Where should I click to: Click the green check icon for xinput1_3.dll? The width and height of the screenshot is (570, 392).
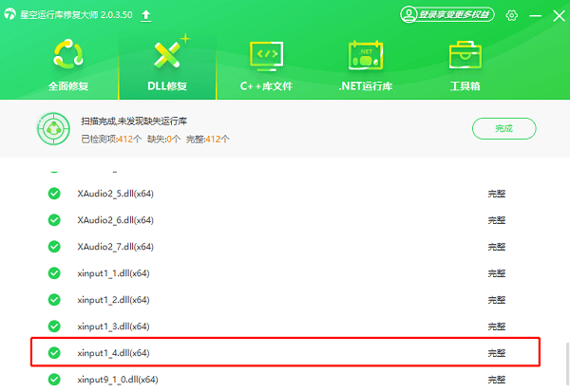(x=54, y=326)
